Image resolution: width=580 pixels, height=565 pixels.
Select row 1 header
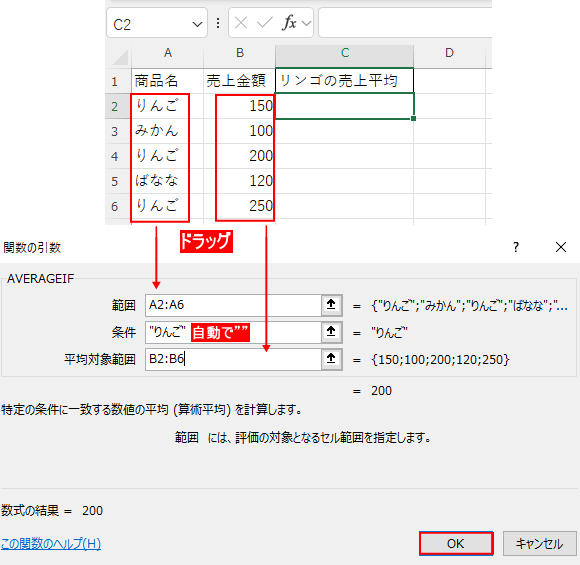tap(115, 81)
